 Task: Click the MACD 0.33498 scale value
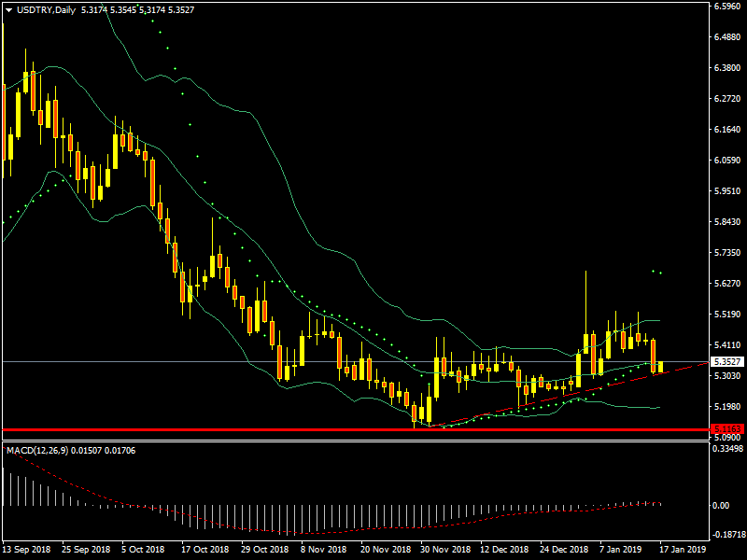click(726, 449)
